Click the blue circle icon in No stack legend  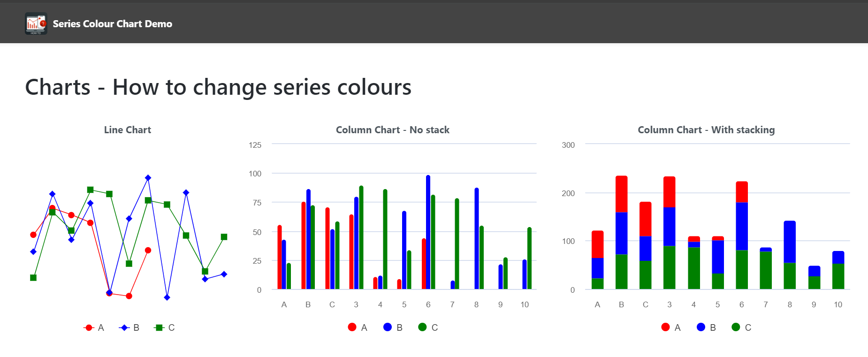click(x=387, y=327)
